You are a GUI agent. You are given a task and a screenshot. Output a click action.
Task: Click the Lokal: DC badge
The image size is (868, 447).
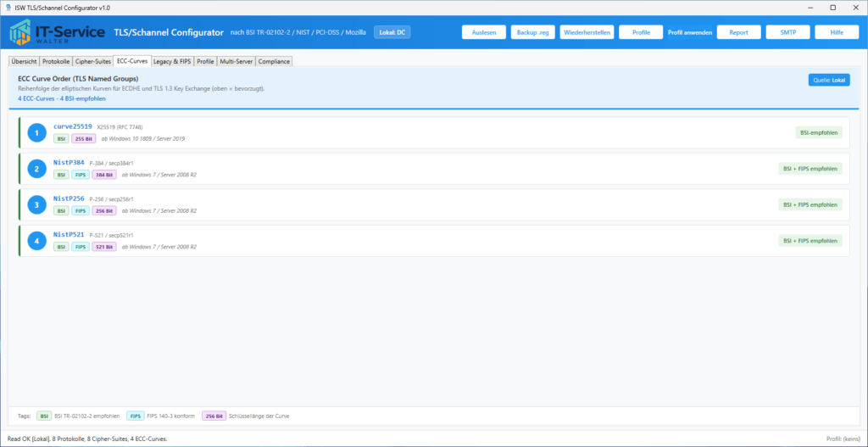392,32
